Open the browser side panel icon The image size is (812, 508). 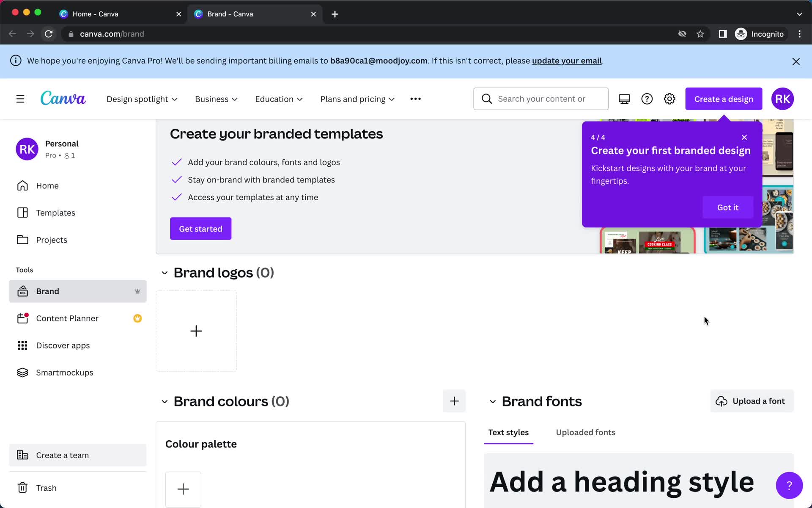(x=723, y=34)
